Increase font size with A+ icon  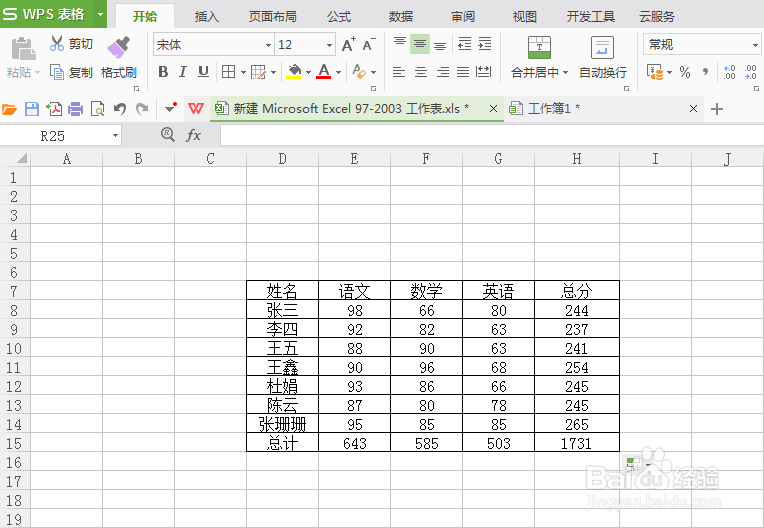pyautogui.click(x=348, y=44)
